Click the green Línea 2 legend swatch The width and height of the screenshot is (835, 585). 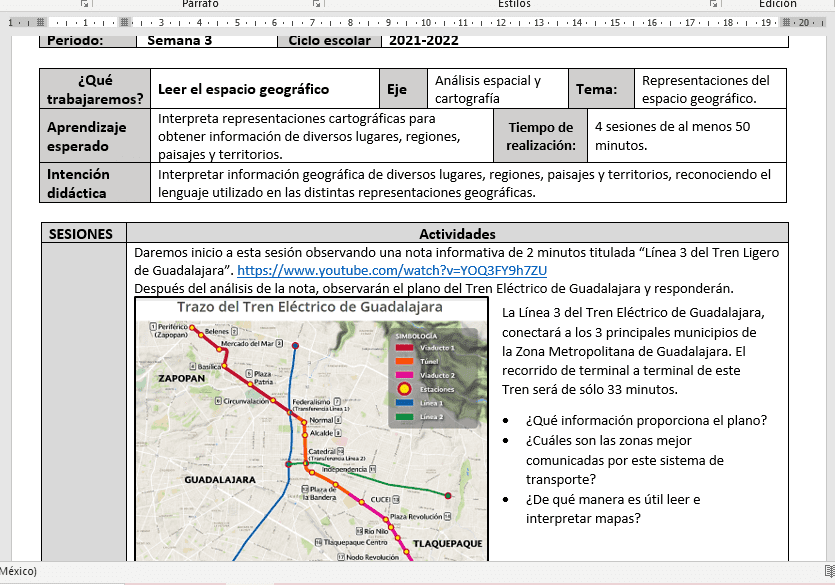coord(404,416)
